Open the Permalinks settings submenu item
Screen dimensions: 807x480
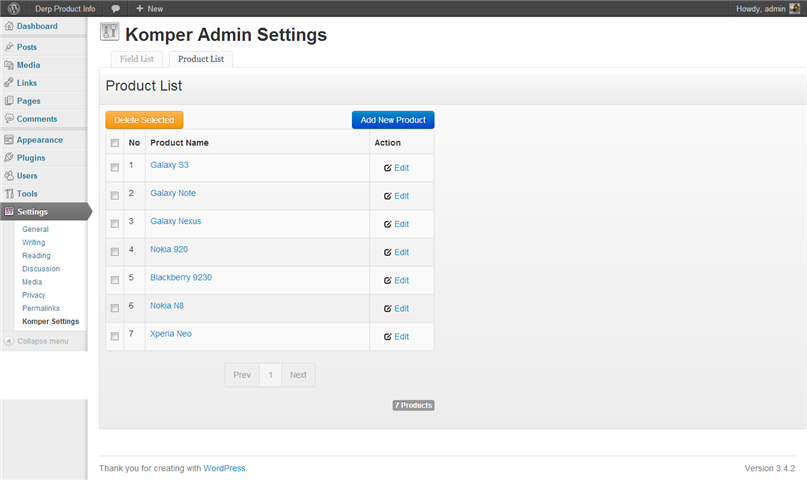[41, 308]
